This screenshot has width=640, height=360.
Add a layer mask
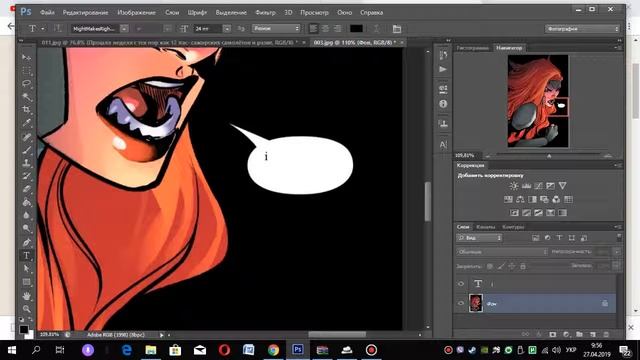point(553,334)
